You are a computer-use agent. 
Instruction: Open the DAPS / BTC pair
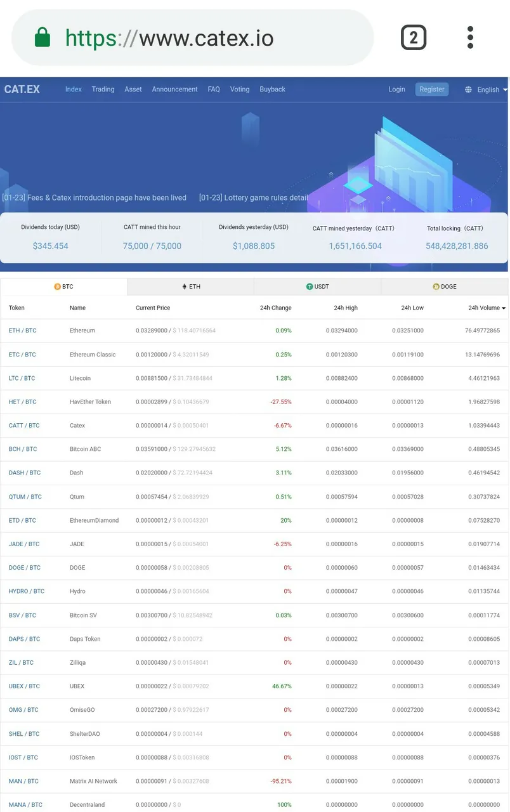pos(24,639)
